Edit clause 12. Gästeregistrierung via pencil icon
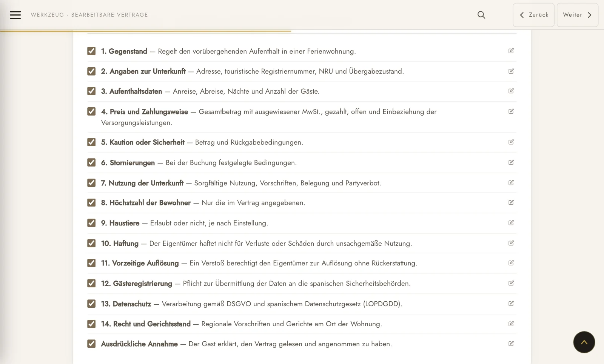This screenshot has width=604, height=364. pos(511,283)
